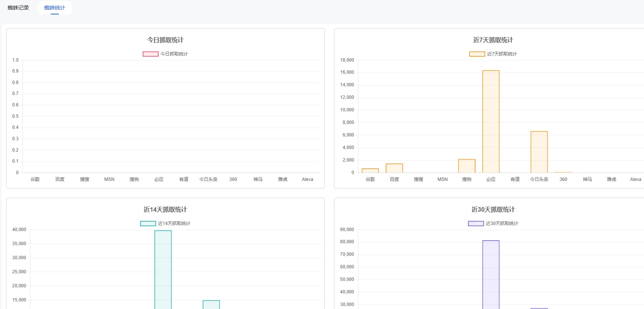Click the 1.0 value on today's y-axis

15,60
